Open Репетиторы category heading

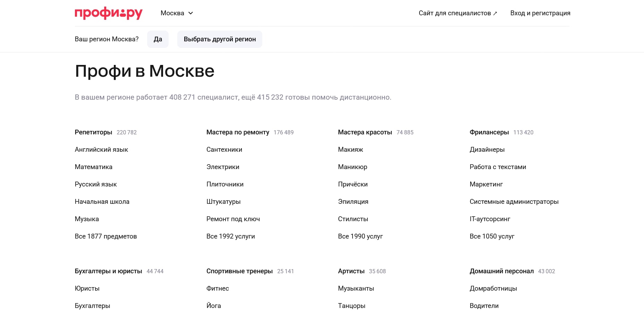(x=93, y=132)
